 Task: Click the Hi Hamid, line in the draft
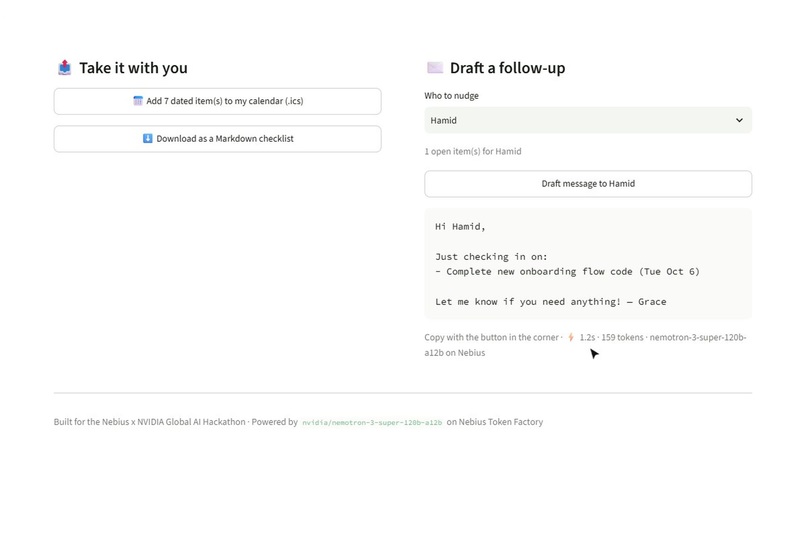coord(460,227)
